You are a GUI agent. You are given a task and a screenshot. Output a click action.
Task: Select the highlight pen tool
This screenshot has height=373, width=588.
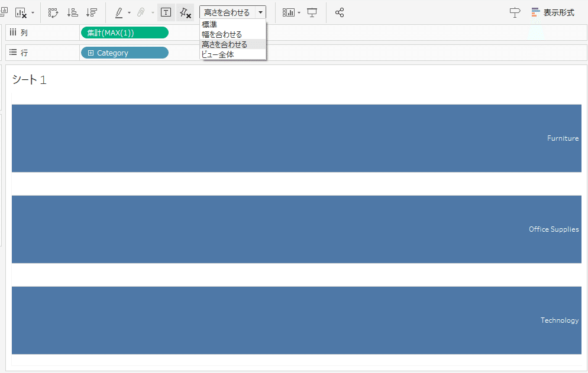tap(119, 13)
